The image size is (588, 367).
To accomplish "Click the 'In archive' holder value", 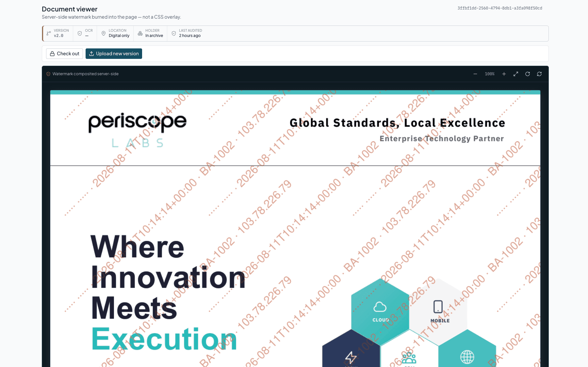I will coord(154,36).
